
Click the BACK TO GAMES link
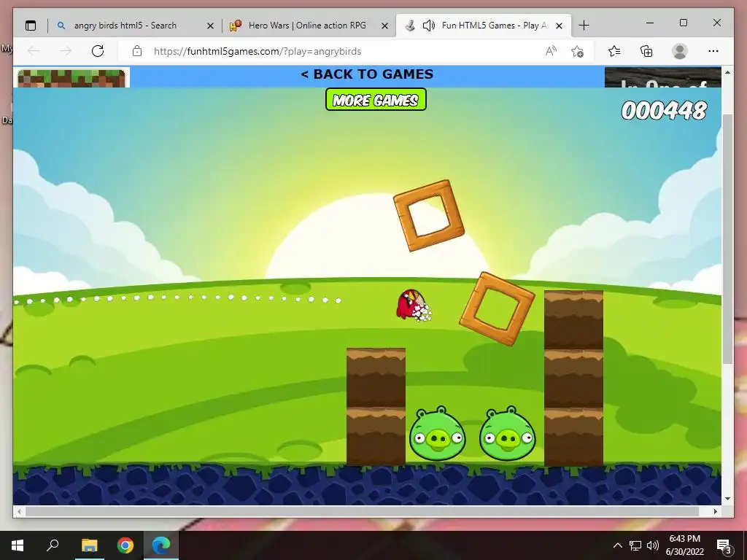pos(368,74)
